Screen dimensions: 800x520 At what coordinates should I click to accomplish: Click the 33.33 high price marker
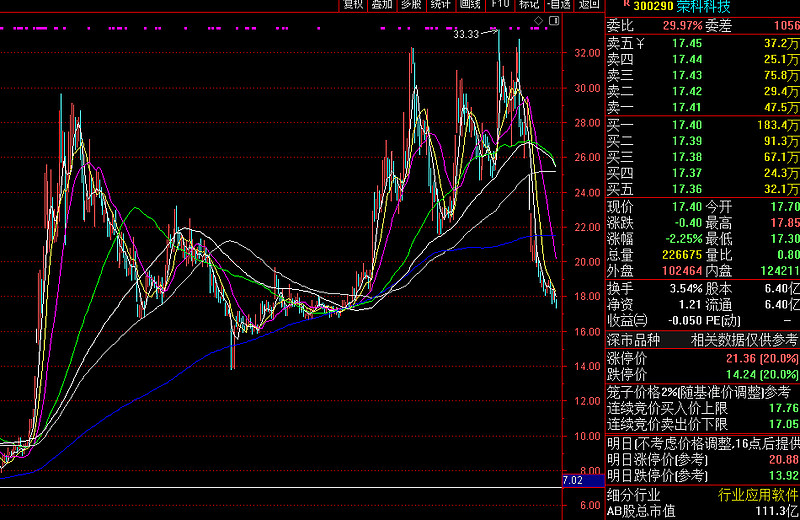pos(465,34)
